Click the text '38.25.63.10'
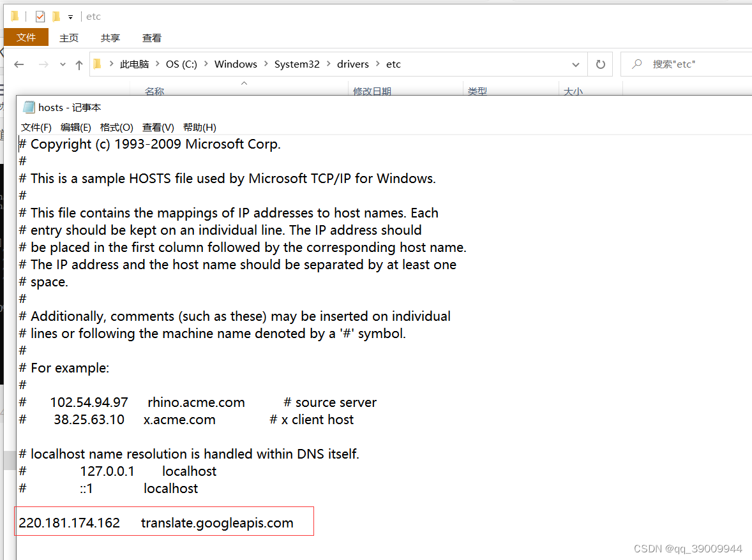This screenshot has height=560, width=752. click(89, 420)
